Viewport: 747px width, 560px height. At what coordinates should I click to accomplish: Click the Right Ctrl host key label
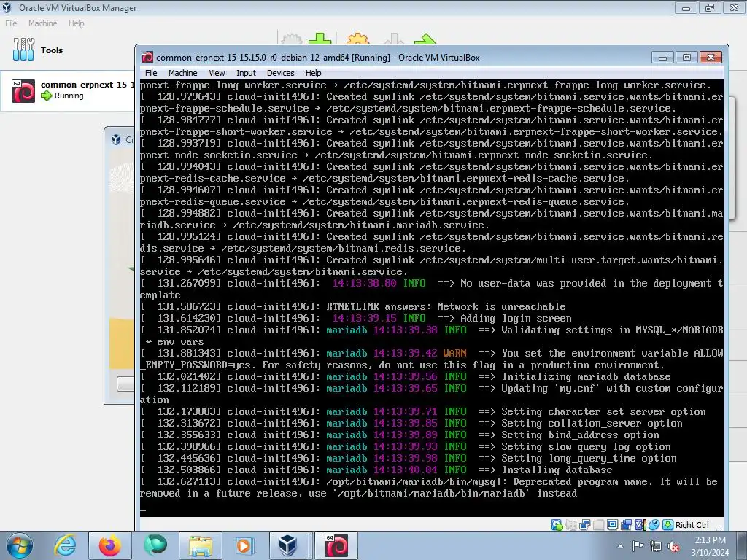(692, 525)
